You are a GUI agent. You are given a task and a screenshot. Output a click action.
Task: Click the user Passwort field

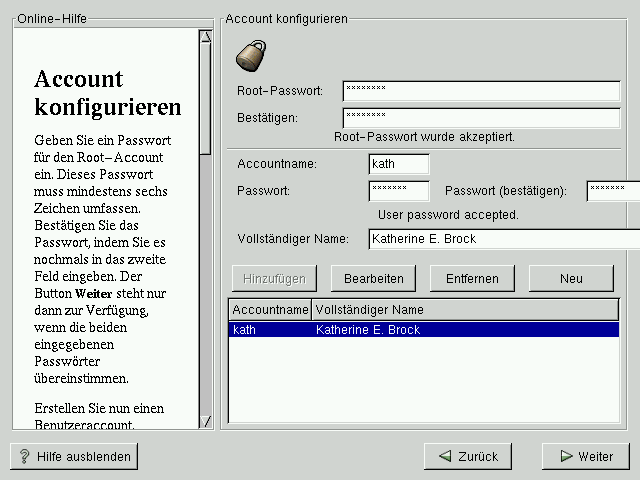pyautogui.click(x=398, y=190)
